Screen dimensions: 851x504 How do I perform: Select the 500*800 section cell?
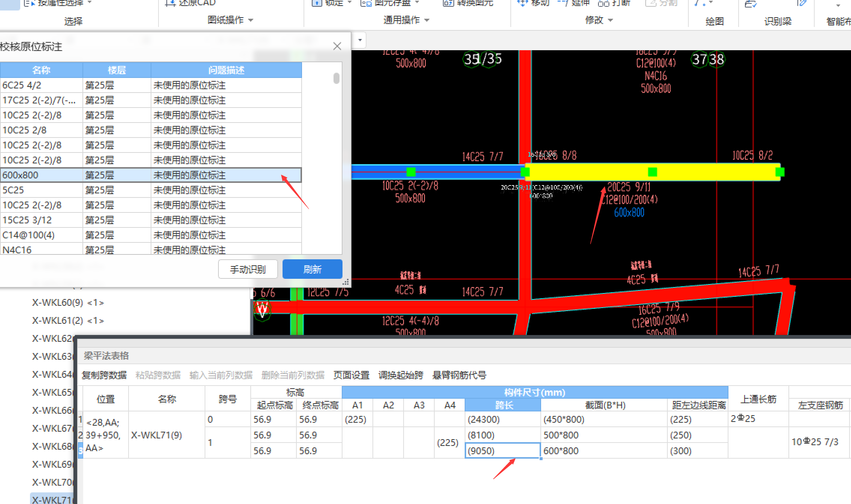[604, 435]
